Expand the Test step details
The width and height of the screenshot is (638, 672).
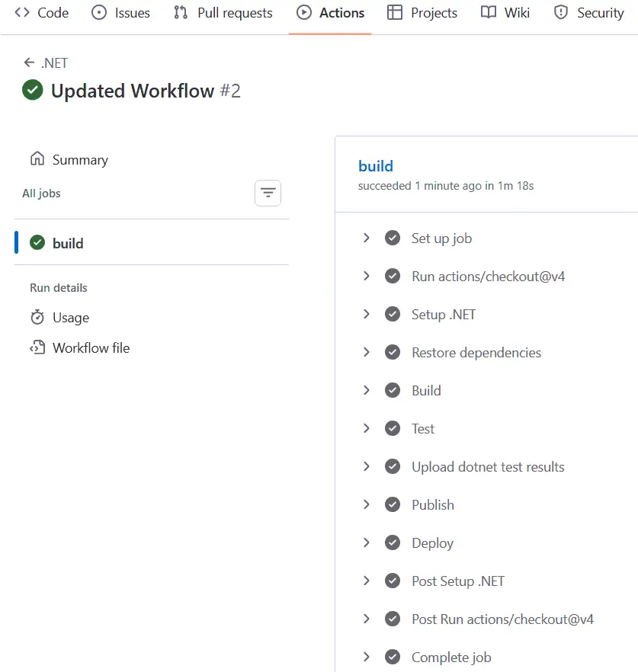coord(366,428)
